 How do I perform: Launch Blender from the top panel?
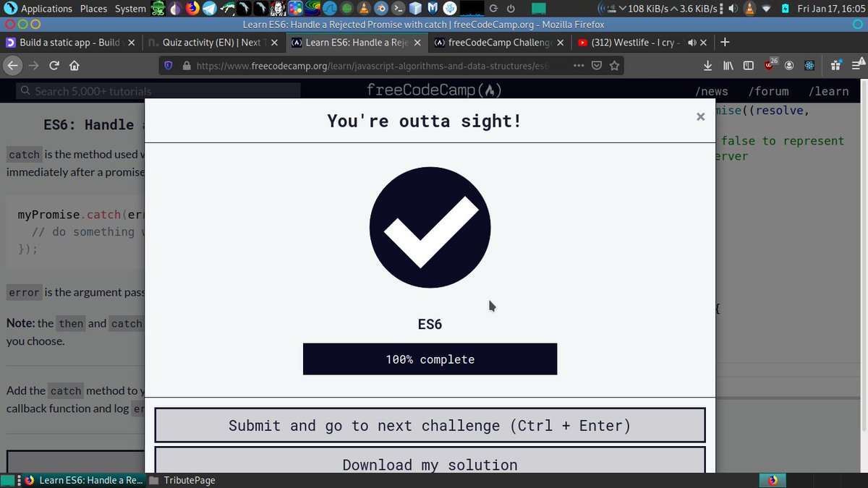(380, 9)
